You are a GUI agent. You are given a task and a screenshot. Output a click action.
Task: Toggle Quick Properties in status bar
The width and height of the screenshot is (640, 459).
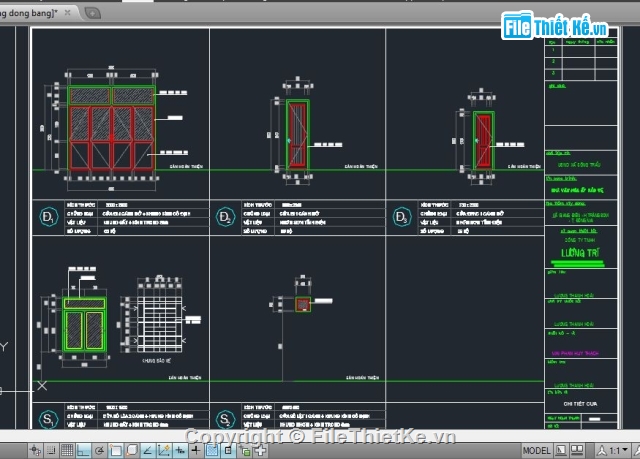(228, 450)
